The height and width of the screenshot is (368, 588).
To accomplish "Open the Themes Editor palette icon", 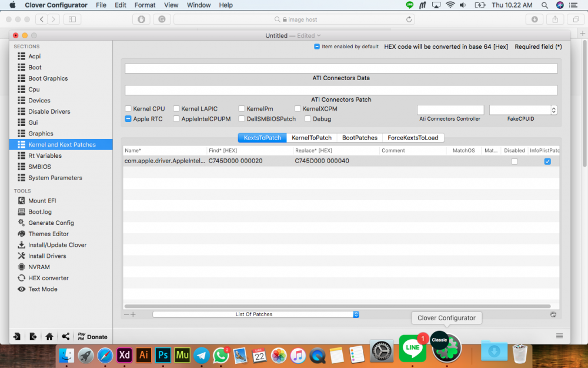I will click(x=21, y=234).
